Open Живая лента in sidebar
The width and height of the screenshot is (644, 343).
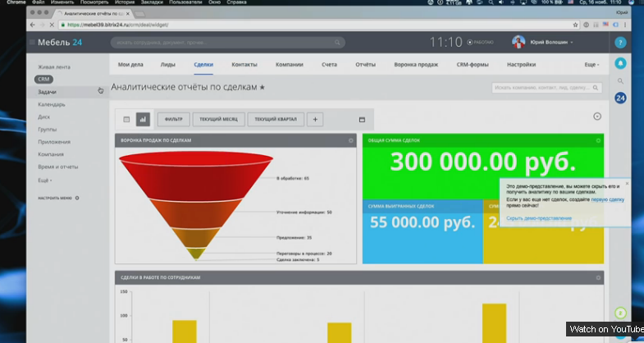54,67
